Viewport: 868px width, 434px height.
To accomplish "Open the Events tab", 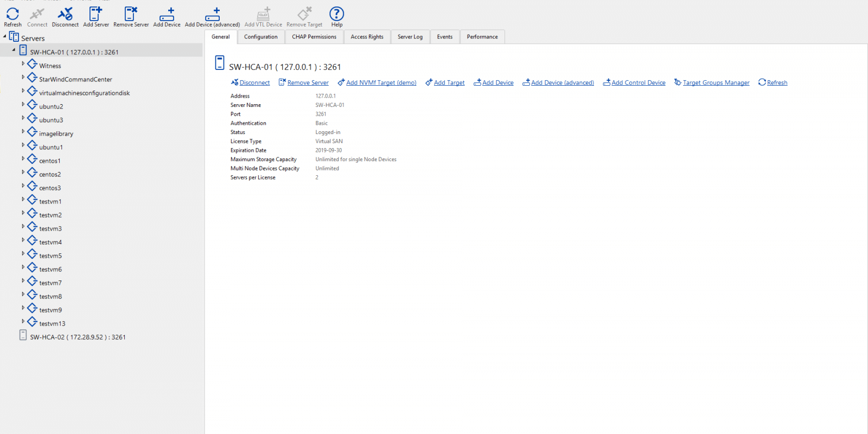I will pyautogui.click(x=445, y=37).
